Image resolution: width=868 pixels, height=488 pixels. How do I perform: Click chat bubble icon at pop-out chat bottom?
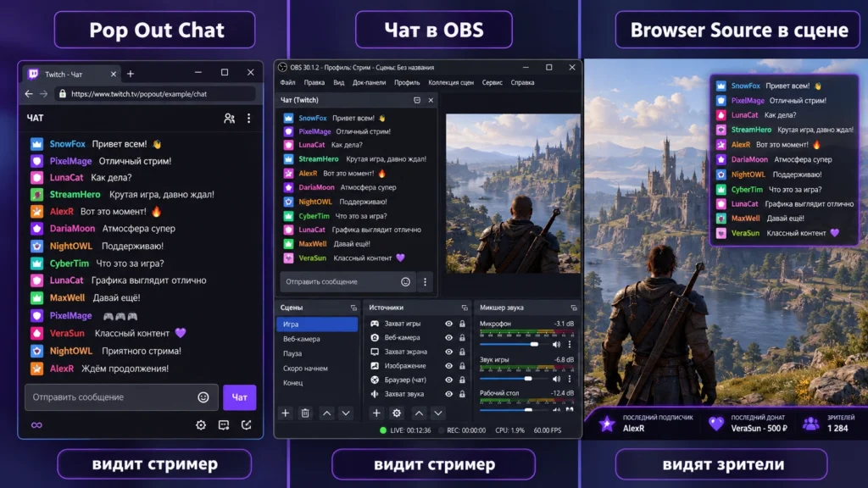tap(224, 425)
